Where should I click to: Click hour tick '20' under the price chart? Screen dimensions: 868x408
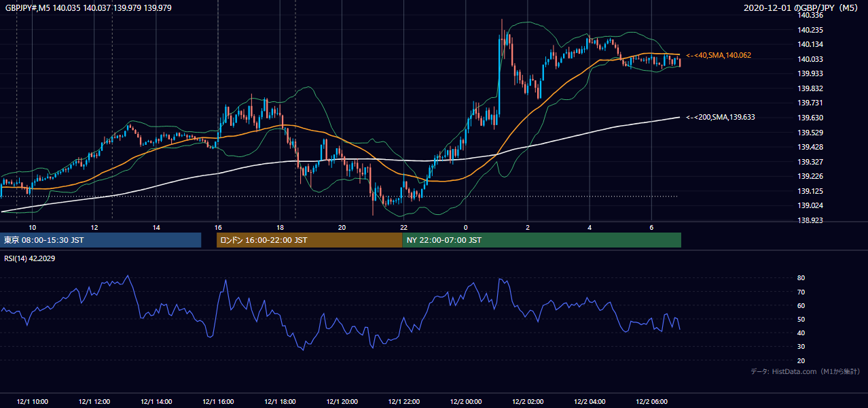coord(342,227)
